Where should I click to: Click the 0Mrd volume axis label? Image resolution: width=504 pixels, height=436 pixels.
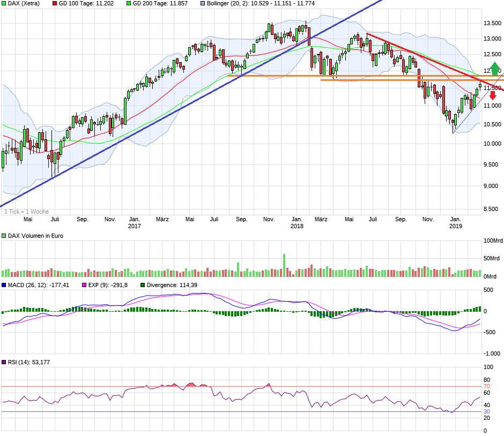pyautogui.click(x=490, y=276)
